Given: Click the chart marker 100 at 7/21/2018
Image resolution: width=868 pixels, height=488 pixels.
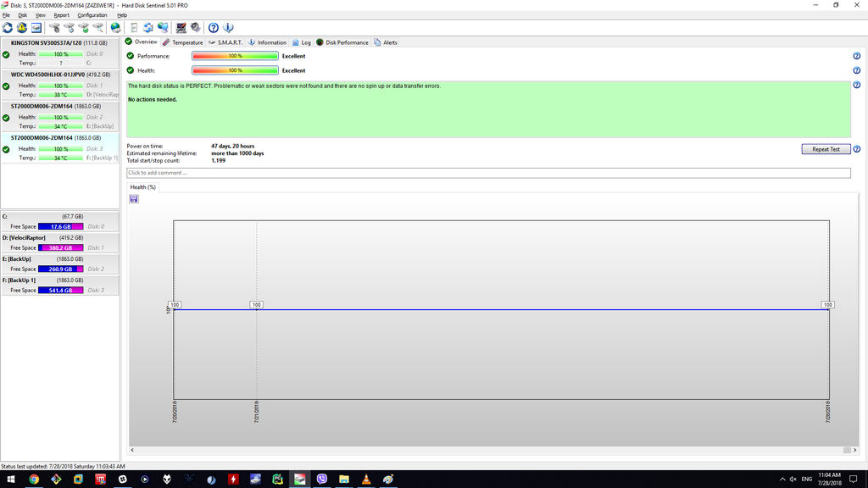Looking at the screenshot, I should point(256,305).
